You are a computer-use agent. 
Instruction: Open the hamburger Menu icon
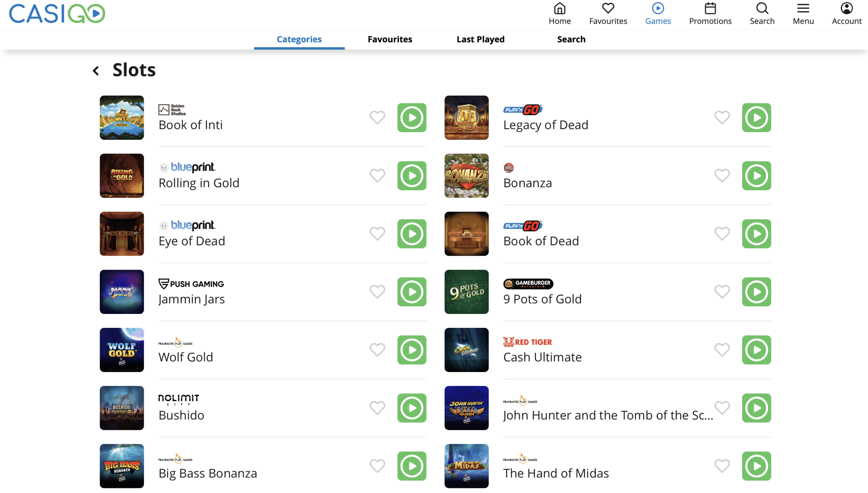803,8
